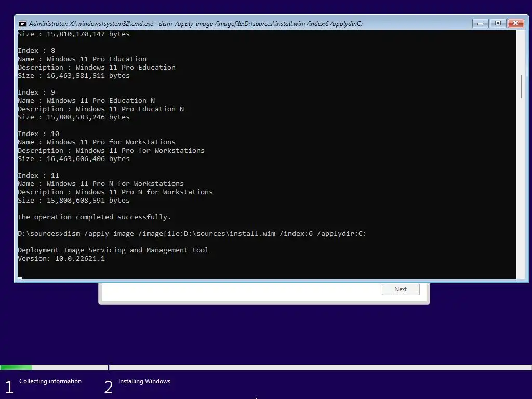Close the Administrator cmd.exe window
Screen dimensions: 532x399
tap(516, 23)
